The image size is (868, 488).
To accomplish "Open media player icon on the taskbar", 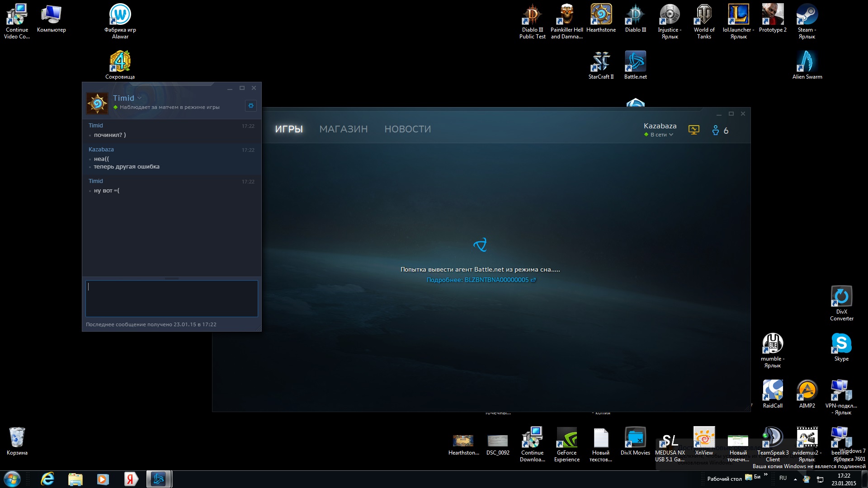I will coord(103,479).
